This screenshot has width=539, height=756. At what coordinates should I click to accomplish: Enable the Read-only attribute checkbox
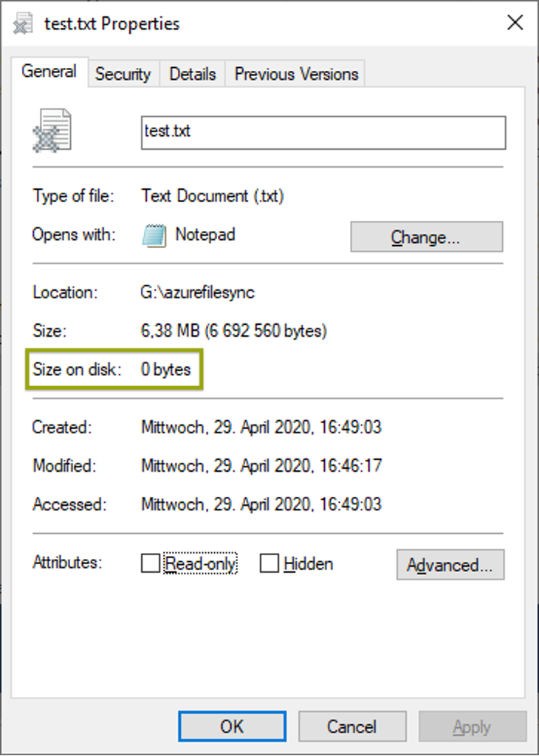click(151, 564)
